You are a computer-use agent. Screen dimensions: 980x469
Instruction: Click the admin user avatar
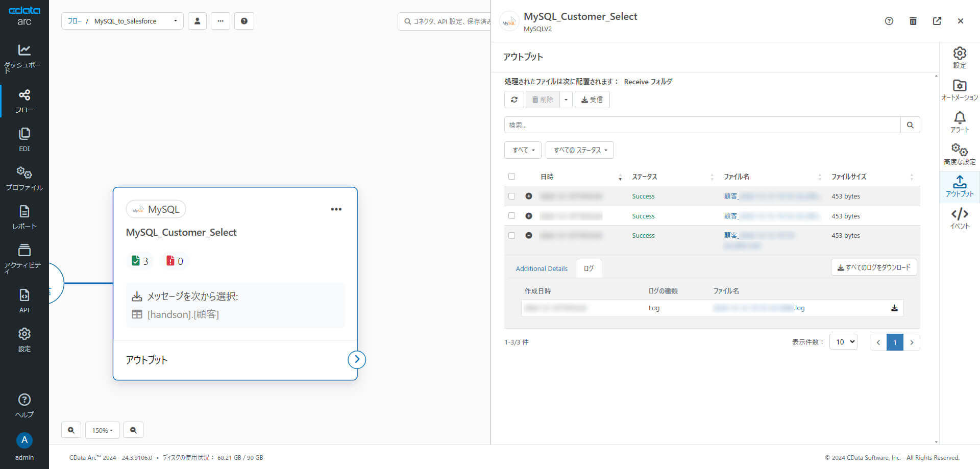(24, 440)
